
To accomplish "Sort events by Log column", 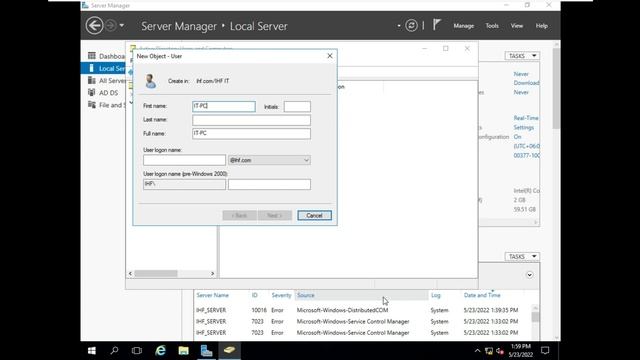I will [436, 295].
